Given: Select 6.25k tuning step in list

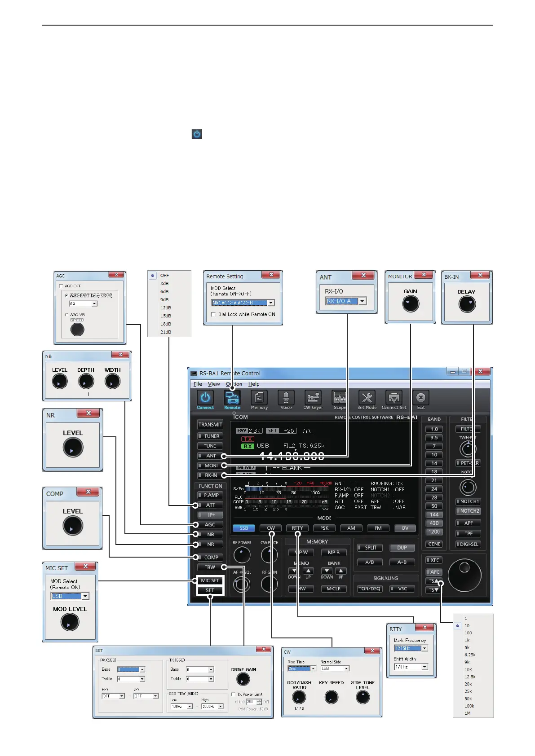Looking at the screenshot, I should tap(470, 655).
